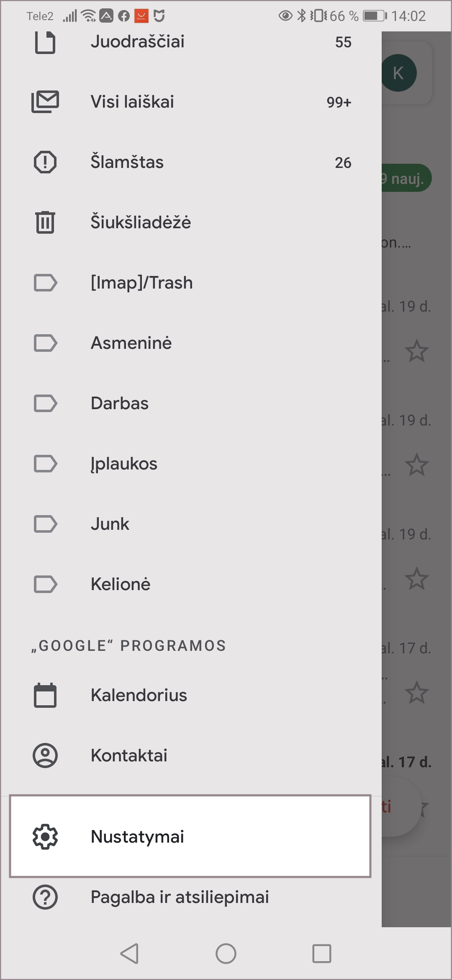Screen dimensions: 452x980
Task: Open Nustatymai settings gear icon
Action: (45, 837)
